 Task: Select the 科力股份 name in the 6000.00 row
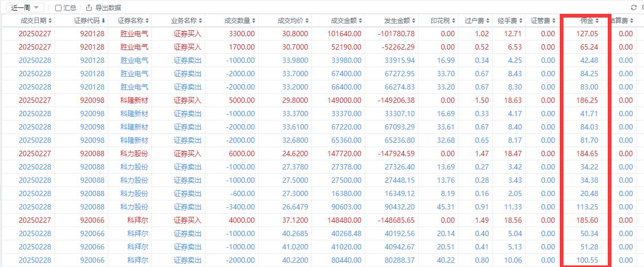[x=134, y=153]
